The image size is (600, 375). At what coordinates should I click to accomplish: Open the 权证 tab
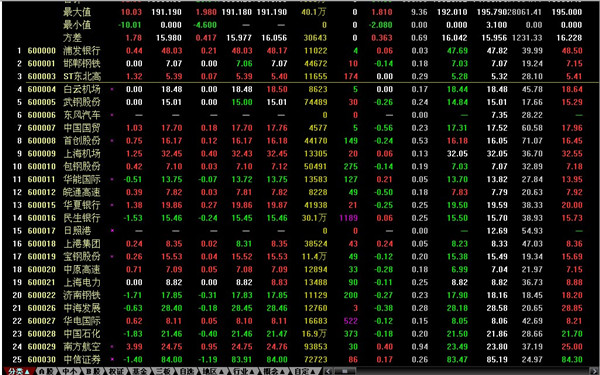point(116,371)
